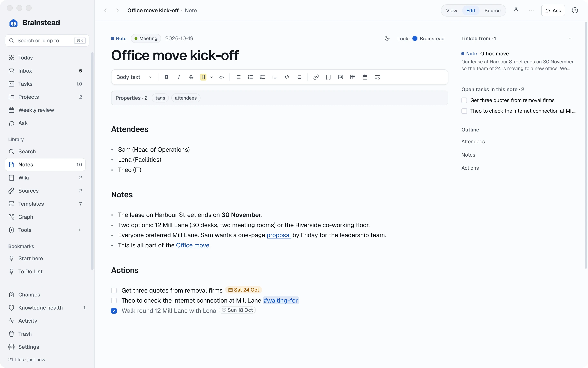Click the tags property chip

pyautogui.click(x=160, y=98)
